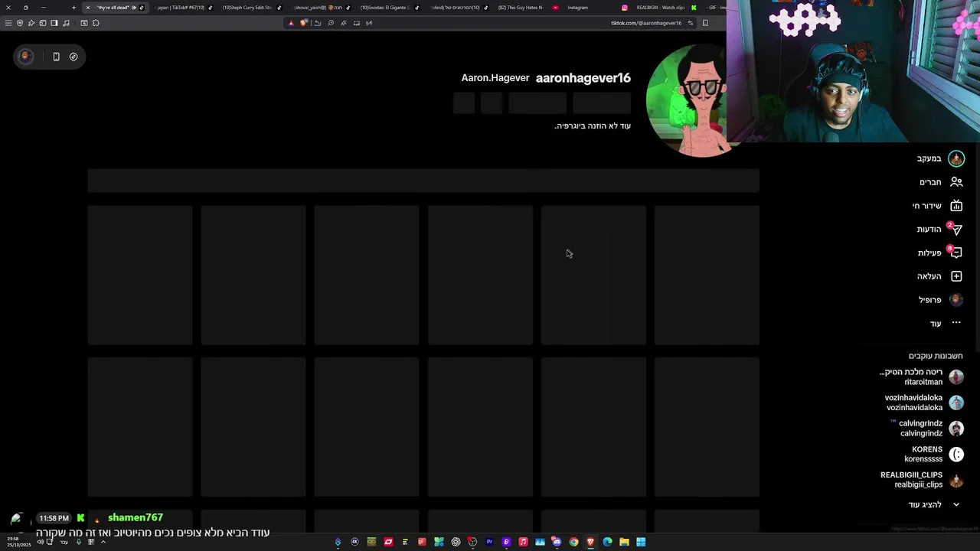This screenshot has height=551, width=980.
Task: Open Adobe Premiere Pro from the taskbar
Action: pyautogui.click(x=489, y=542)
